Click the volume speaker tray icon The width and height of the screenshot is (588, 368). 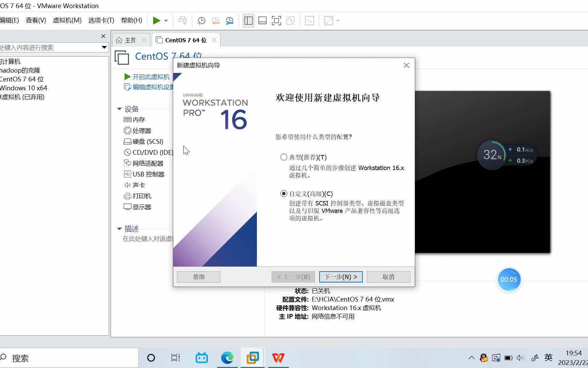521,358
